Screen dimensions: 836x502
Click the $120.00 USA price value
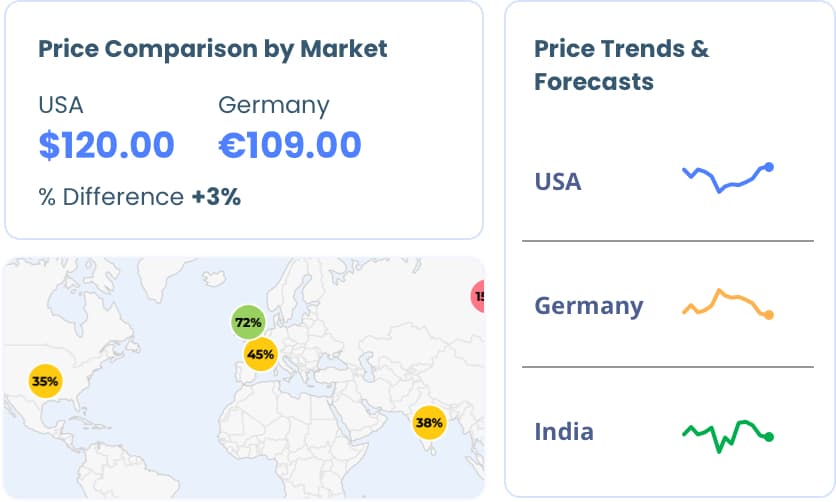[x=106, y=146]
